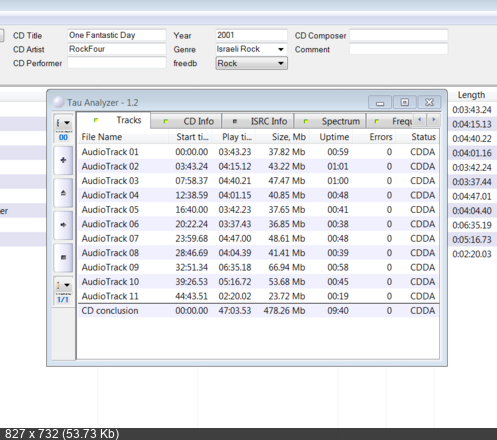Image resolution: width=497 pixels, height=440 pixels.
Task: Open the partially hidden Frequ tab
Action: pyautogui.click(x=390, y=121)
